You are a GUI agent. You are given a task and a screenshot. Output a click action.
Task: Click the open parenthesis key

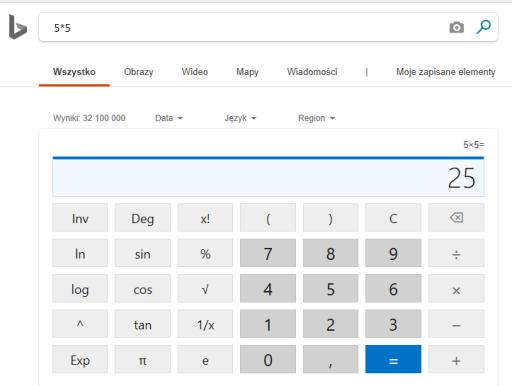click(268, 218)
